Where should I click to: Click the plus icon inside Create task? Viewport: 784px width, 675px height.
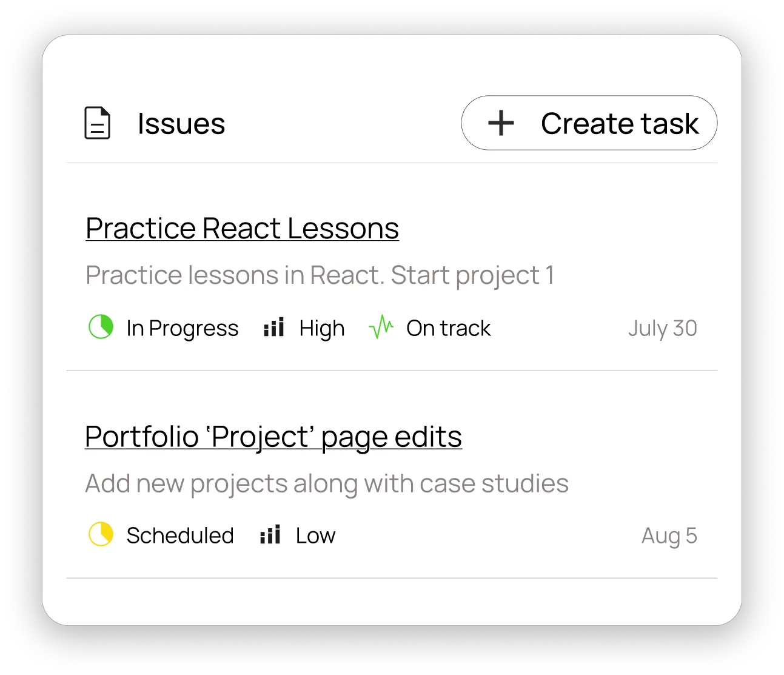500,123
